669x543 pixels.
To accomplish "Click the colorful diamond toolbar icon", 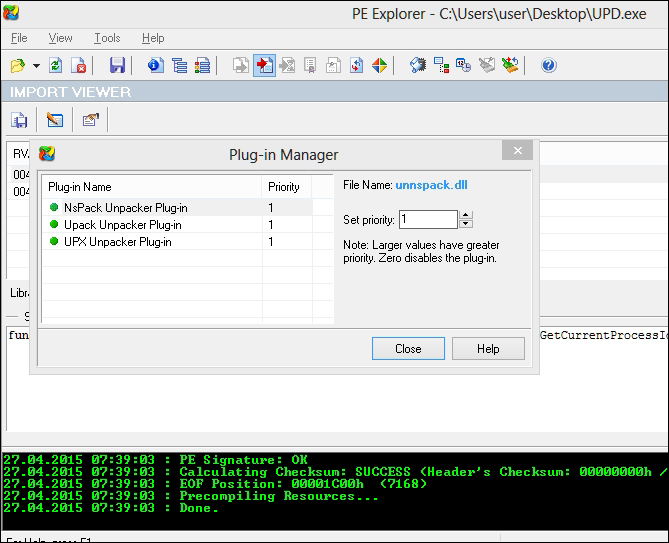I will [x=380, y=66].
